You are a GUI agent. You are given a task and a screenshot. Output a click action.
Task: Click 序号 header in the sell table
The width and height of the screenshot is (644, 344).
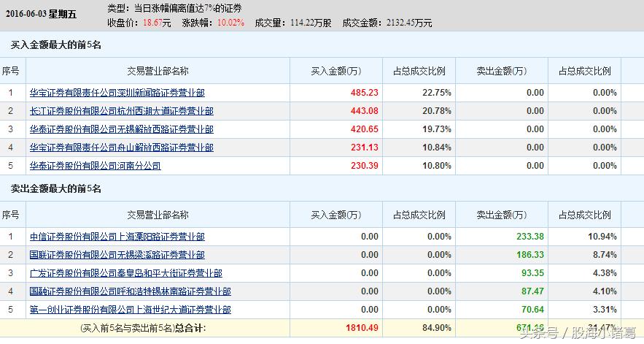[11, 215]
